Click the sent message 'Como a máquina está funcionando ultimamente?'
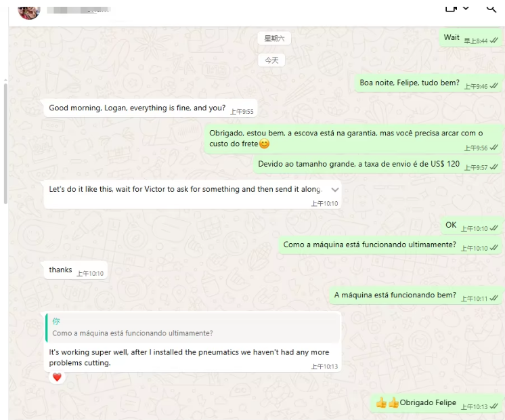 click(x=390, y=245)
